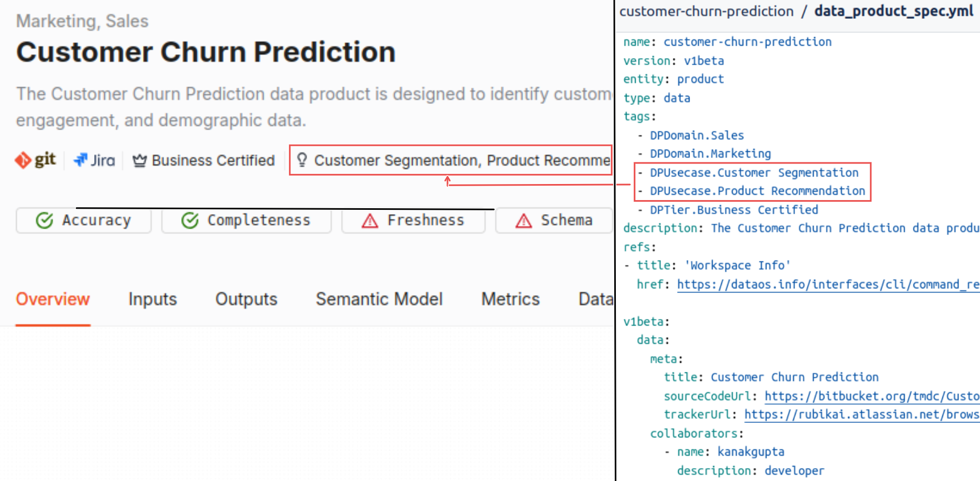Click the 'description:' YAML line in spec

801,228
